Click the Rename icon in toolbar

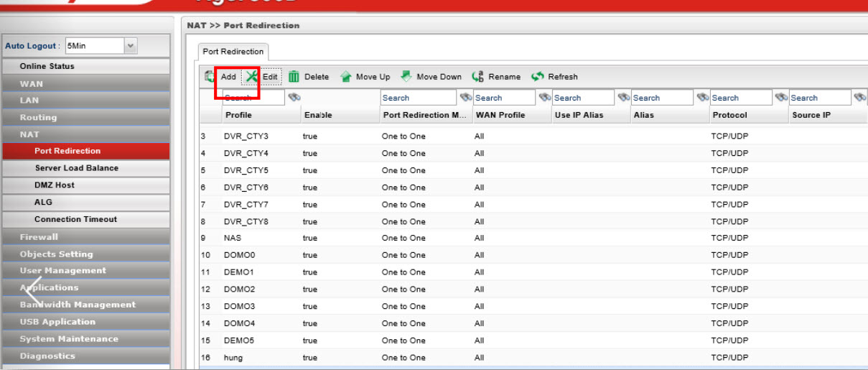click(477, 77)
